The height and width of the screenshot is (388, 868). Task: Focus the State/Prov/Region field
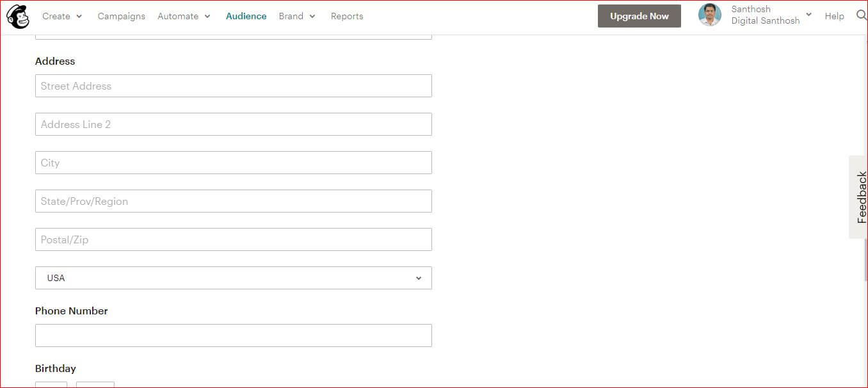(234, 201)
